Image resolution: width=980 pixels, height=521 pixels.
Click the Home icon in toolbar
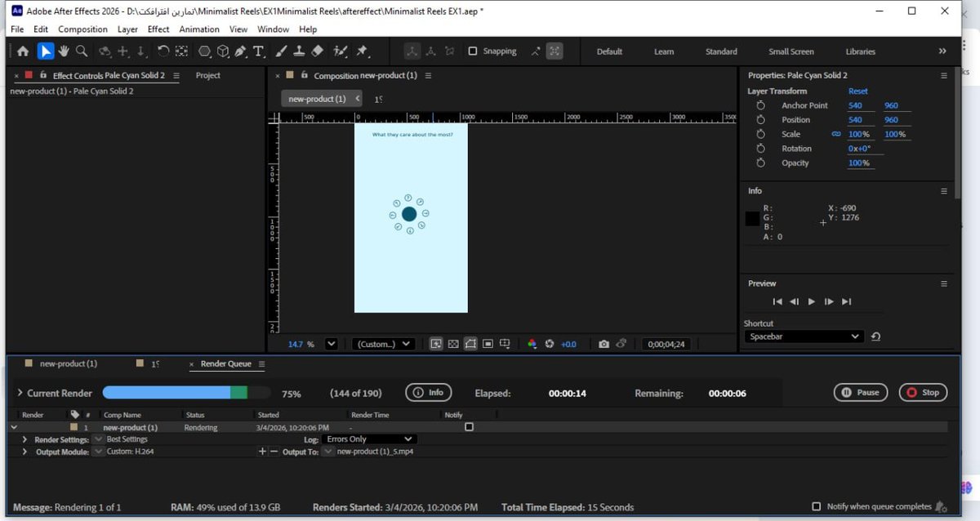coord(23,51)
